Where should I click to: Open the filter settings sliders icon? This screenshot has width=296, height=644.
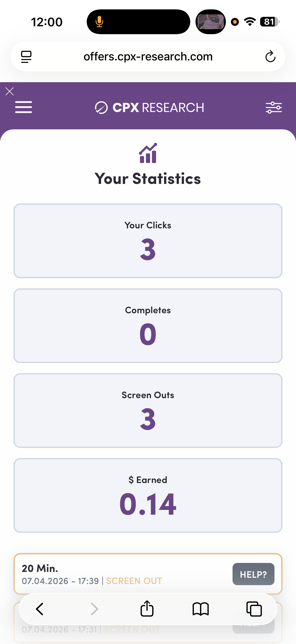pos(274,108)
